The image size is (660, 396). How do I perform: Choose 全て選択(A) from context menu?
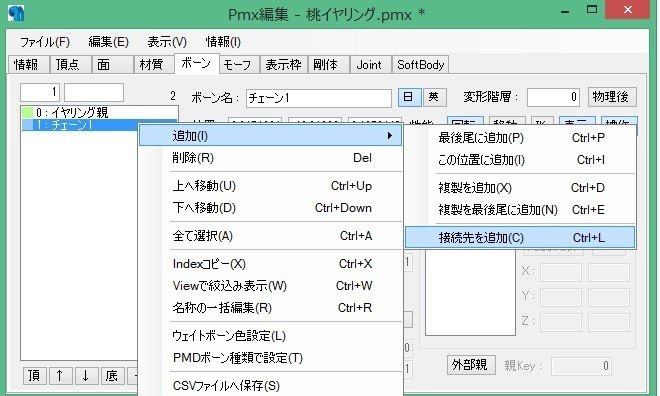coord(271,236)
